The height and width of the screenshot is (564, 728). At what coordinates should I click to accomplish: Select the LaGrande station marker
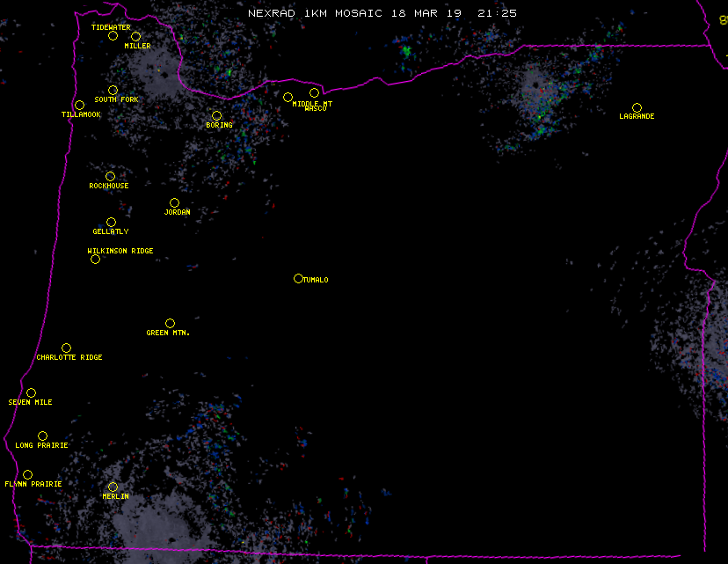pos(637,108)
